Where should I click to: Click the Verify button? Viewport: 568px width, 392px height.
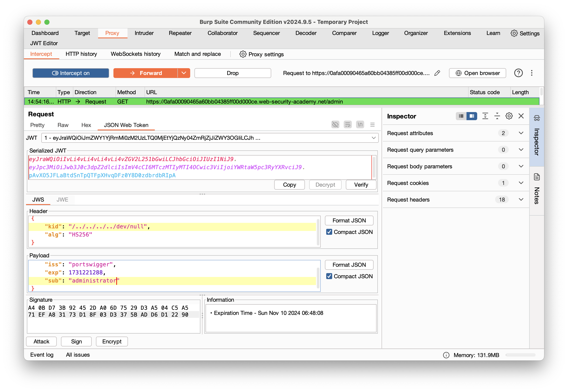[x=361, y=185]
